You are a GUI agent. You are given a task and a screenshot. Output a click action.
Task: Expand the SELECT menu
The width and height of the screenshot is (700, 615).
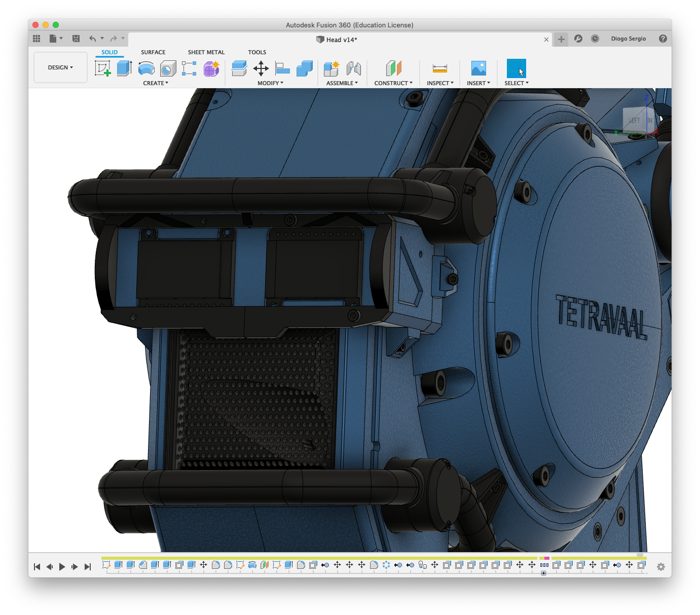517,83
